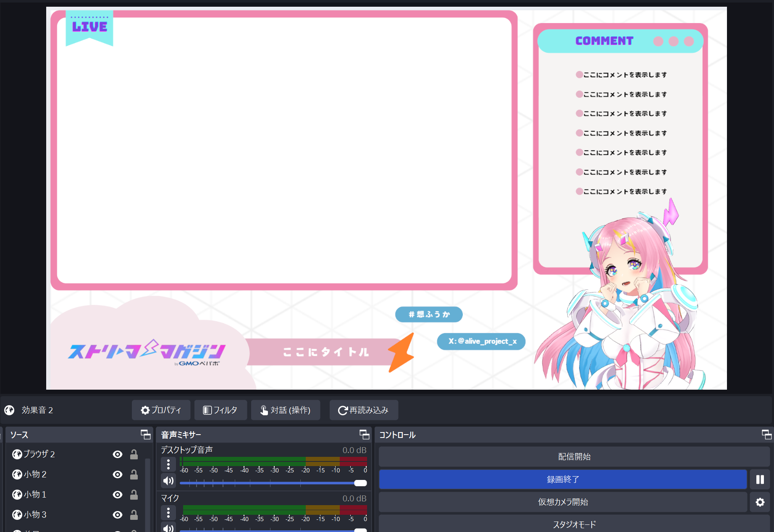Hide the ブラウザ 2 source
Screen dimensions: 774x532
pyautogui.click(x=118, y=454)
